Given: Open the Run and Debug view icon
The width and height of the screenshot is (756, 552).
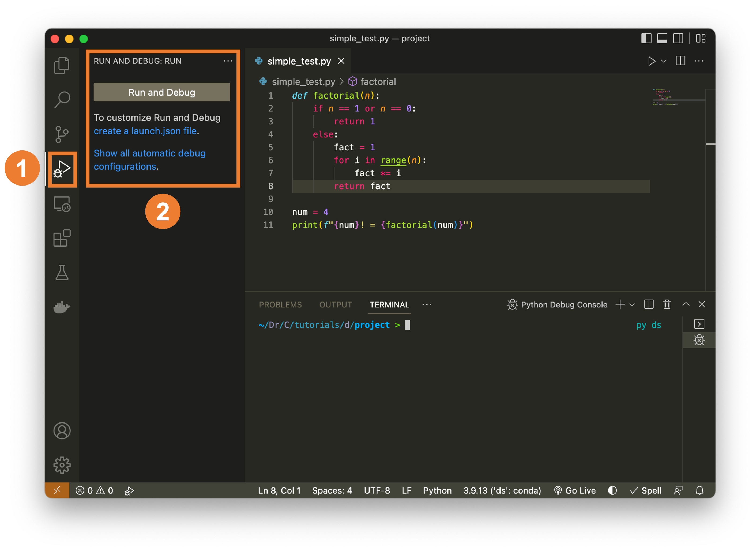Looking at the screenshot, I should pos(62,169).
